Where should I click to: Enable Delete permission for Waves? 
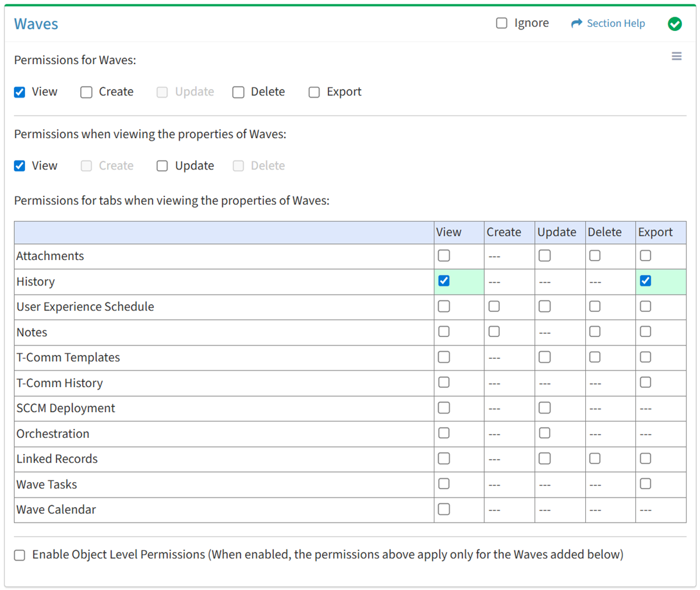coord(239,92)
